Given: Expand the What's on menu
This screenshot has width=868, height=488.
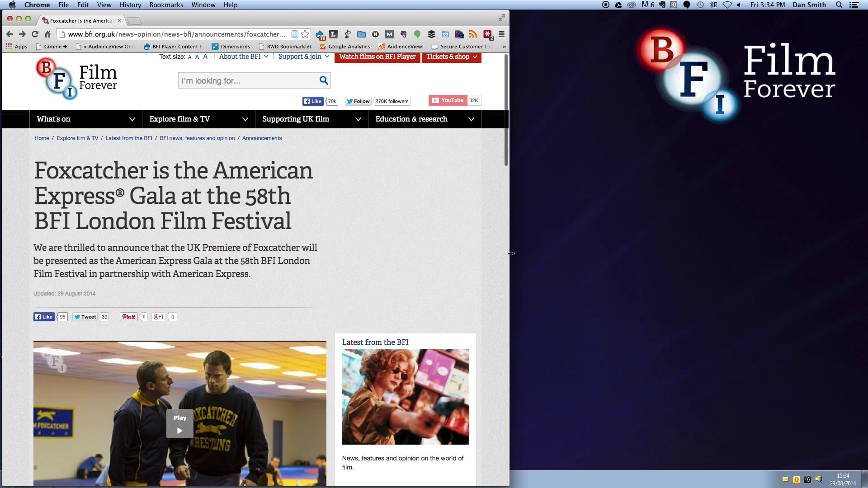Looking at the screenshot, I should 85,119.
